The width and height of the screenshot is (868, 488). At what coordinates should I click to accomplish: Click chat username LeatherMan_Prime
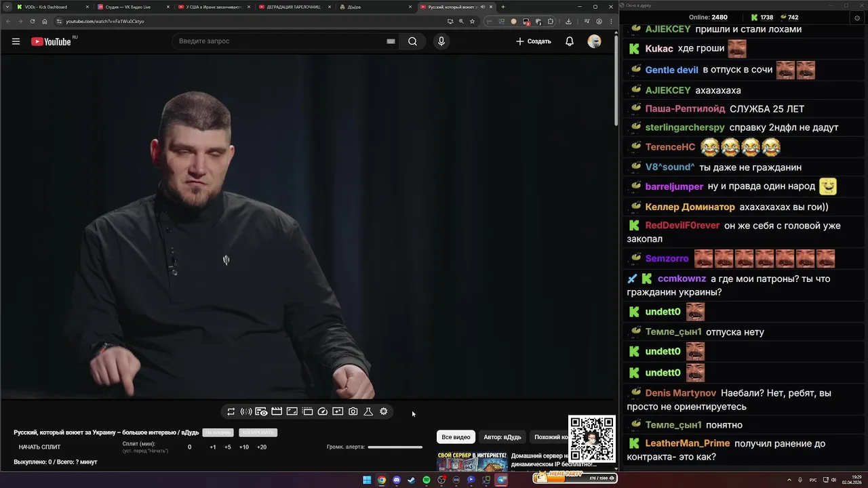pos(688,443)
